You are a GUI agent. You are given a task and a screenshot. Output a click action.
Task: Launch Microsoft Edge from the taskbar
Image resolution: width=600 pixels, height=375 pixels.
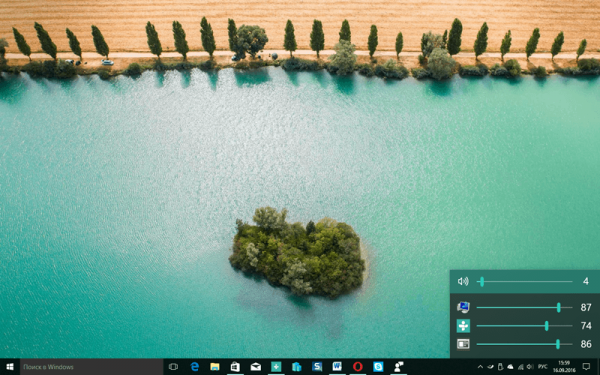[x=195, y=367]
